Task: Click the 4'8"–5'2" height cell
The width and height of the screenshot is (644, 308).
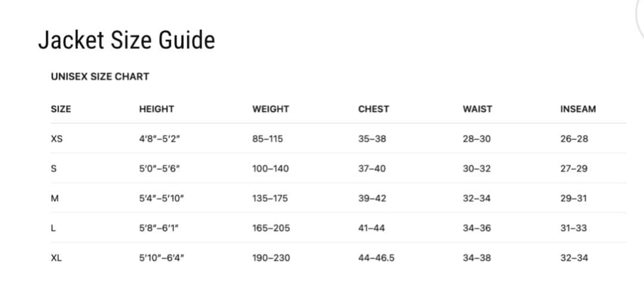Action: point(159,139)
